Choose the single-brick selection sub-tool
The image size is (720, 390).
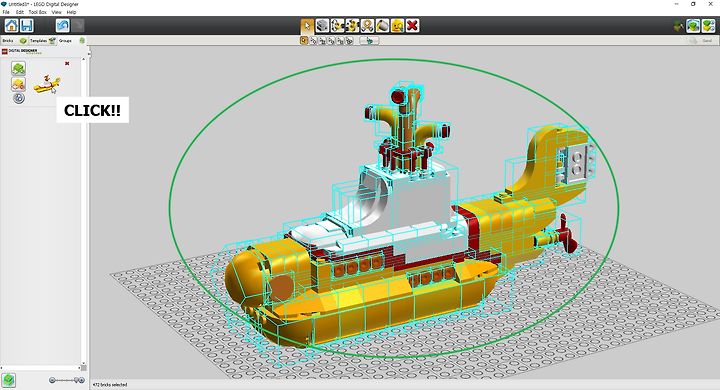pyautogui.click(x=304, y=41)
